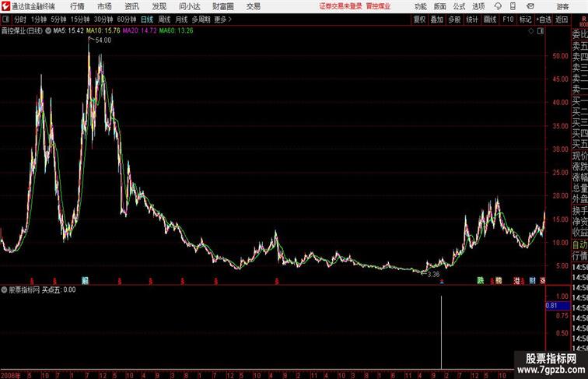Open the 版面 menu
588x379 pixels.
[439, 6]
